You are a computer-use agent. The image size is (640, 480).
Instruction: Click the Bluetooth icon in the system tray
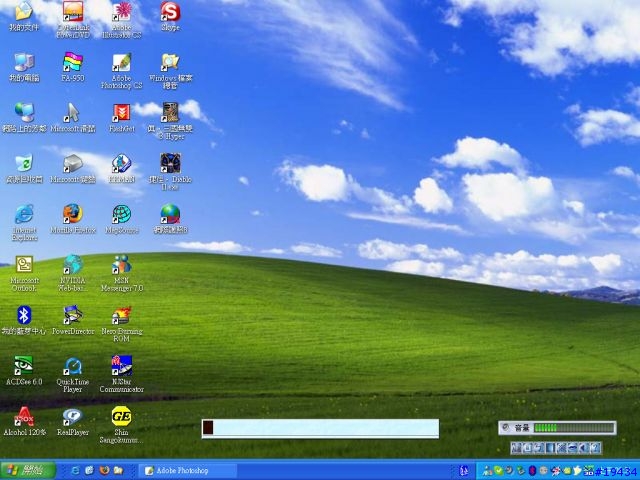coord(532,471)
